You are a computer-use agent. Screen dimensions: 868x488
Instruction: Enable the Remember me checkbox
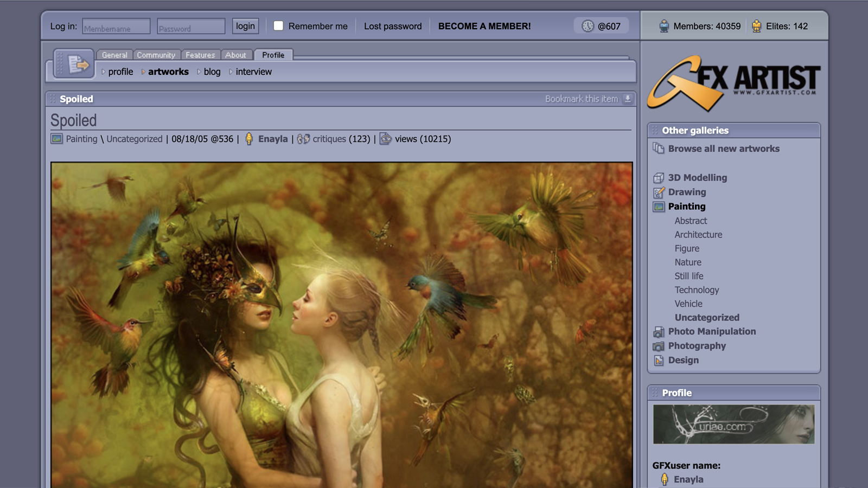pyautogui.click(x=278, y=26)
